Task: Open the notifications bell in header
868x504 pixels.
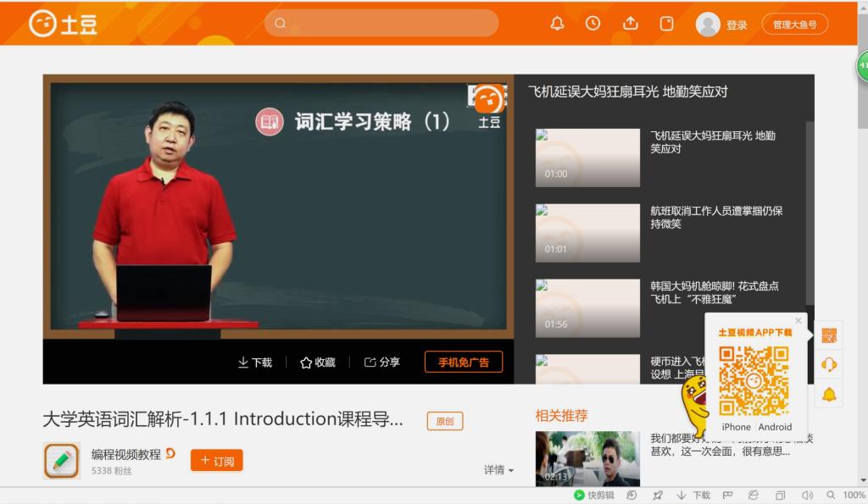Action: coord(557,24)
